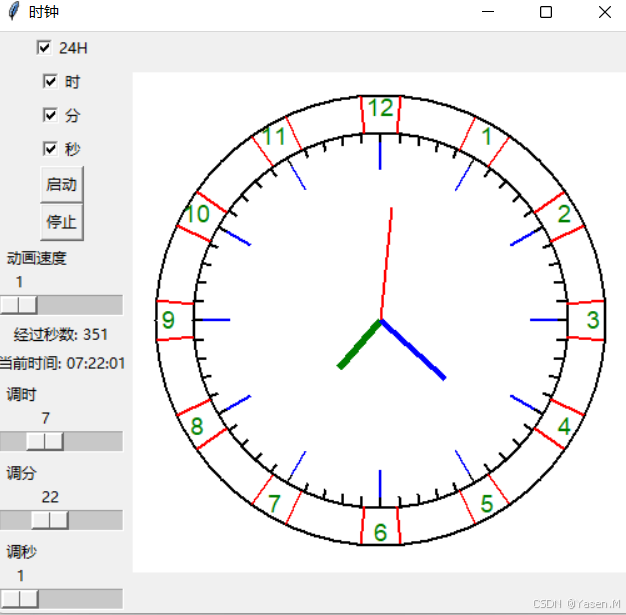Toggle the 分 minute-hand checkbox
The image size is (626, 615).
[x=50, y=115]
